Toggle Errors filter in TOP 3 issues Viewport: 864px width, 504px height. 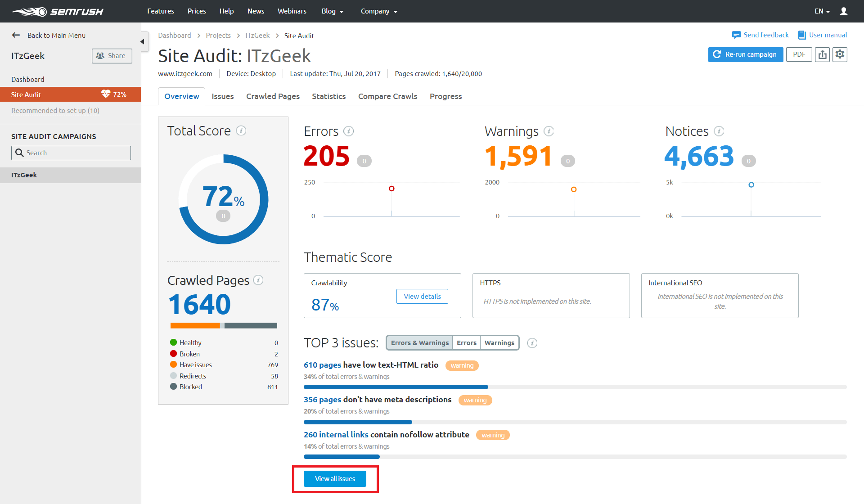(466, 343)
